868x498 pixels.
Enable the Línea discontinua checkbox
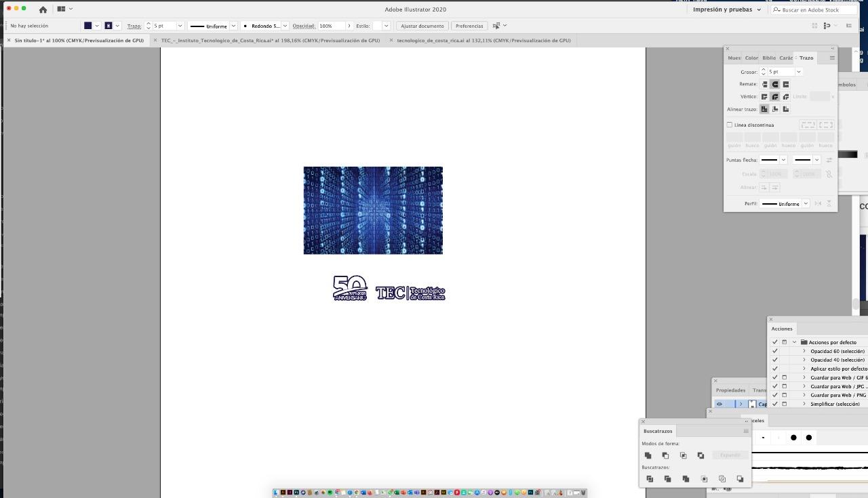click(730, 125)
